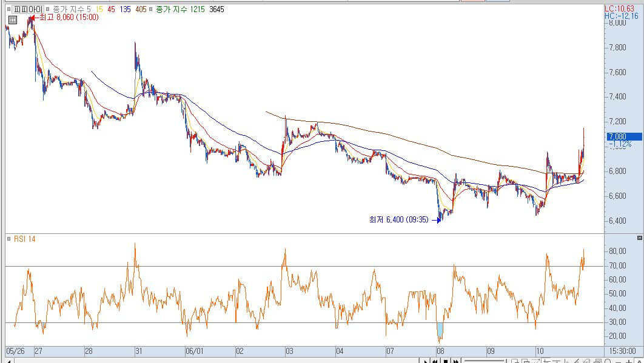Click the current price tag 7,080
This screenshot has height=363, width=644.
coord(624,136)
